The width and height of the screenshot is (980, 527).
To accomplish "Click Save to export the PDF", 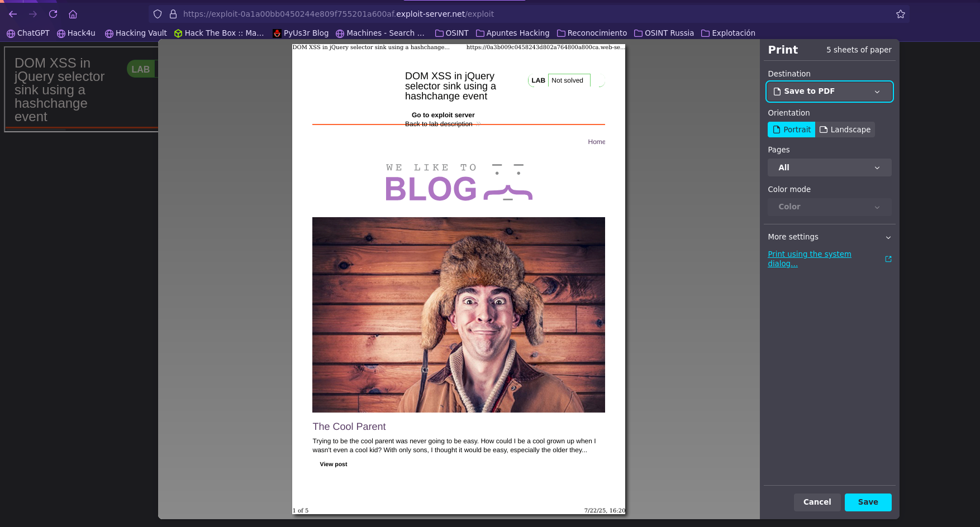I will [x=868, y=502].
